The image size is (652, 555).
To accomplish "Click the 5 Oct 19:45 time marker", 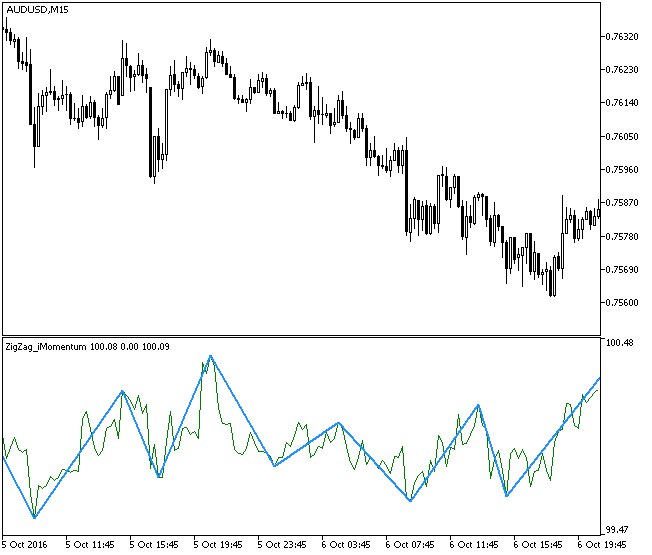I will 220,545.
